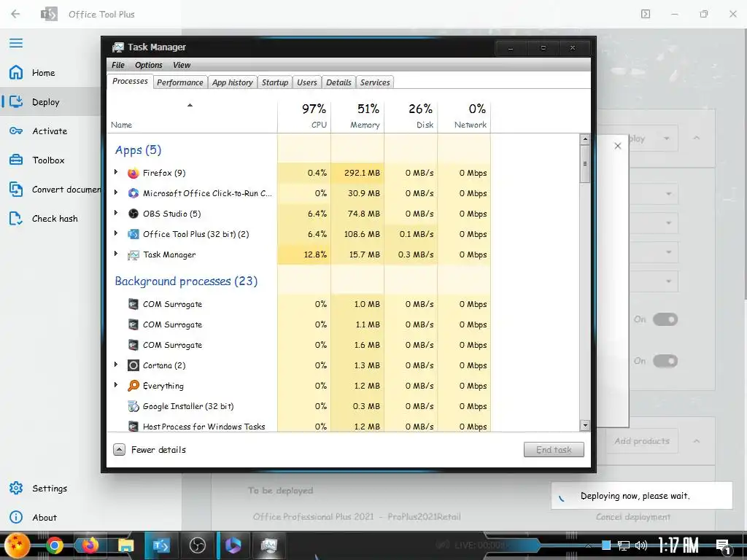This screenshot has width=747, height=560.
Task: Switch to the Startup tab
Action: [275, 82]
